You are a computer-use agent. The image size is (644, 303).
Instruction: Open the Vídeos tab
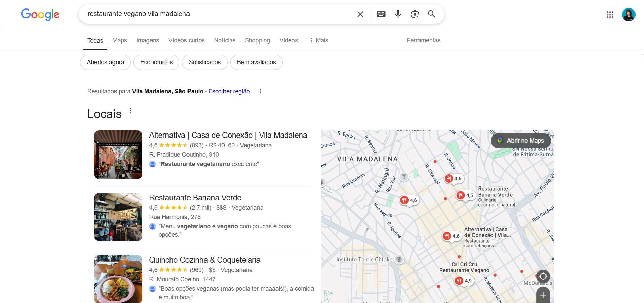[288, 40]
